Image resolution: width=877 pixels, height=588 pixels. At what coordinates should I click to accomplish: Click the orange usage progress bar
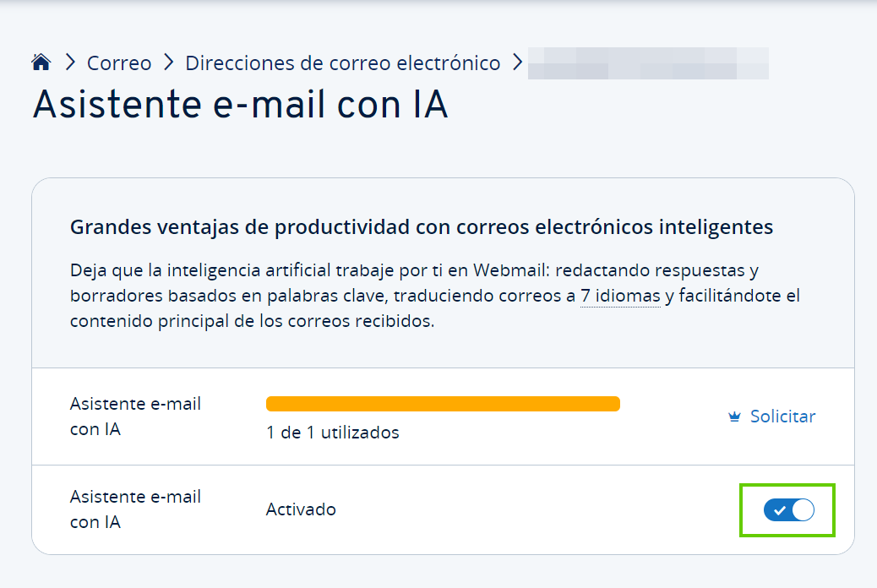(x=443, y=404)
